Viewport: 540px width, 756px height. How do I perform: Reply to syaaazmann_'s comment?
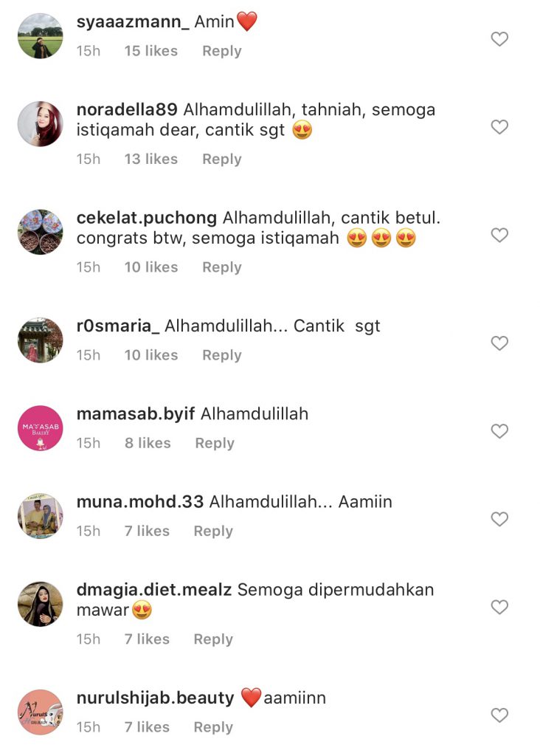pyautogui.click(x=221, y=51)
